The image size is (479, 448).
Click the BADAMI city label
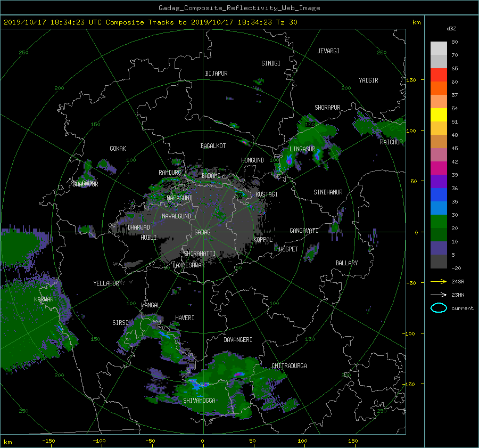click(211, 176)
